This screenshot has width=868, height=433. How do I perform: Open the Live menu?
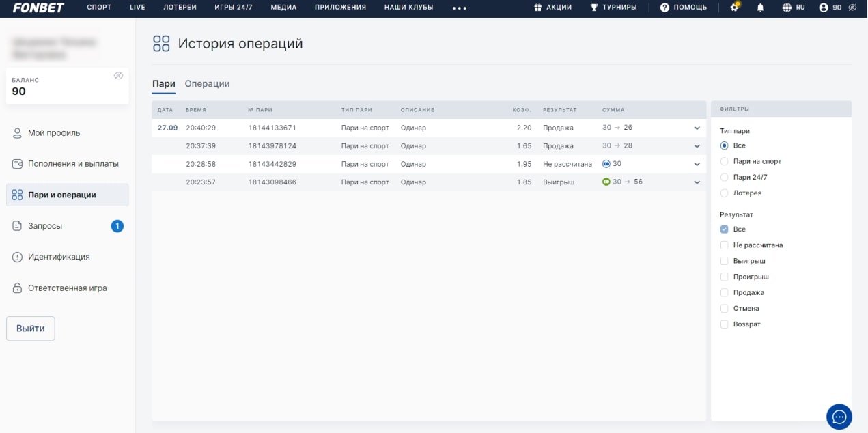(x=137, y=8)
